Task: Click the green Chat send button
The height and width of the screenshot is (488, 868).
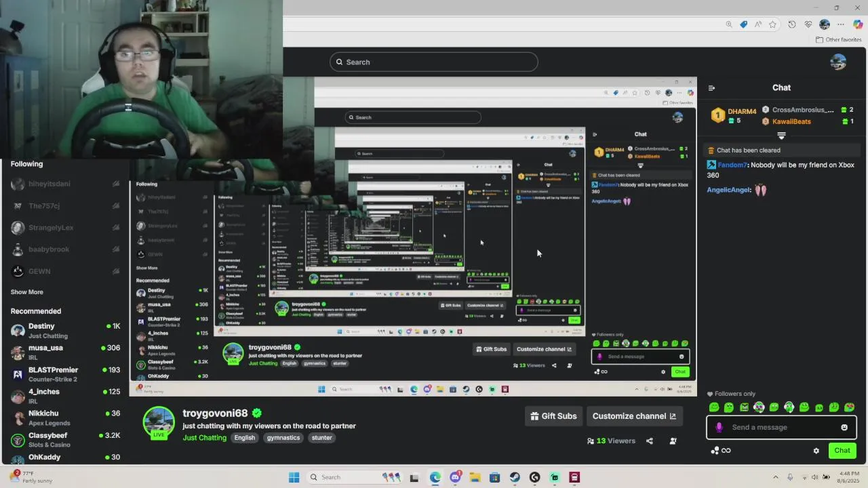Action: point(842,451)
